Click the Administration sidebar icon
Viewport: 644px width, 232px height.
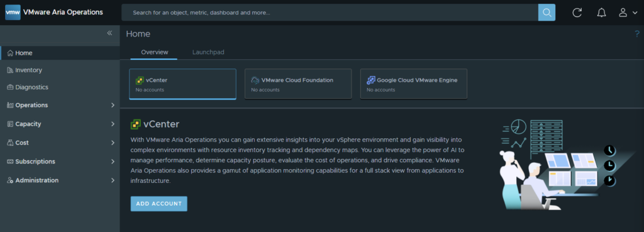click(x=10, y=180)
